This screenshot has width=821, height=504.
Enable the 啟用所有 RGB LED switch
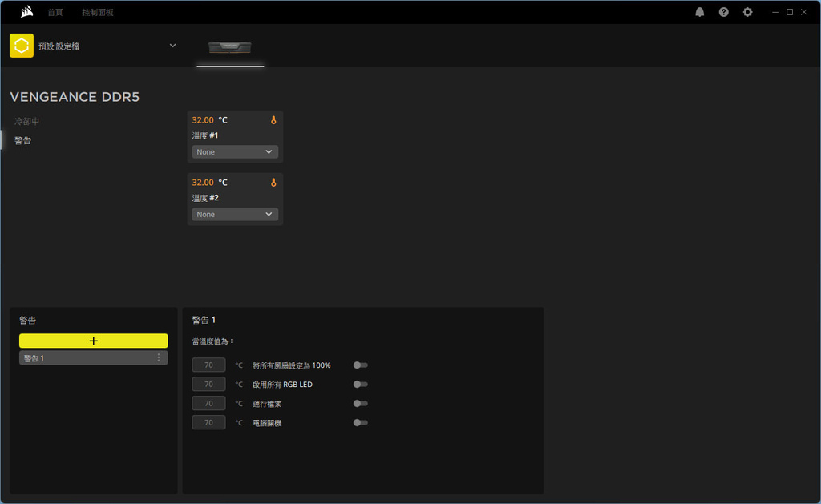click(360, 384)
